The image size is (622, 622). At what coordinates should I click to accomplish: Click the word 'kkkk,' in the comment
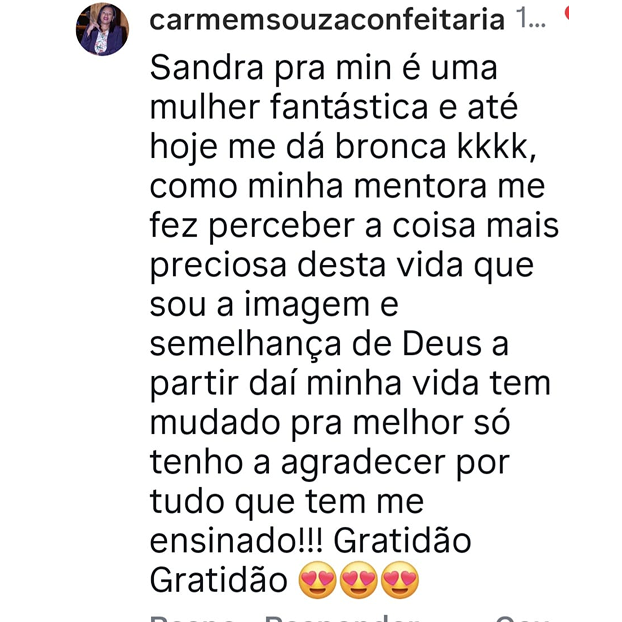click(497, 146)
